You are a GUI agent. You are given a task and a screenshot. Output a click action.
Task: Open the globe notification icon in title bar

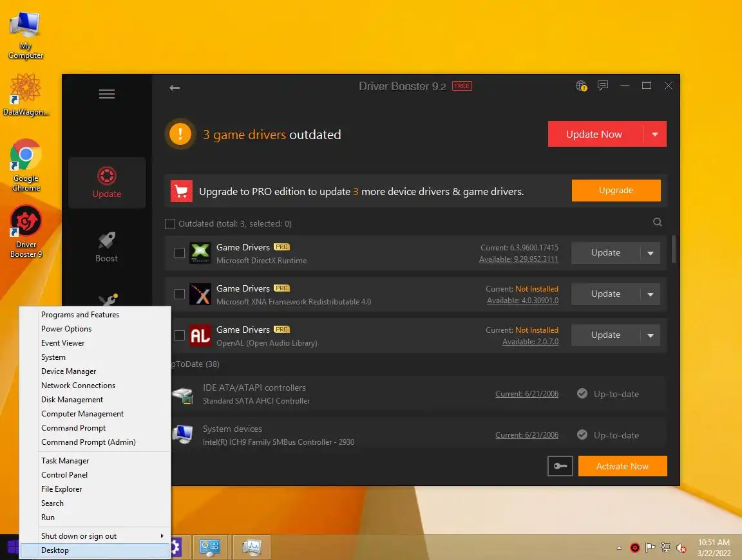[581, 86]
